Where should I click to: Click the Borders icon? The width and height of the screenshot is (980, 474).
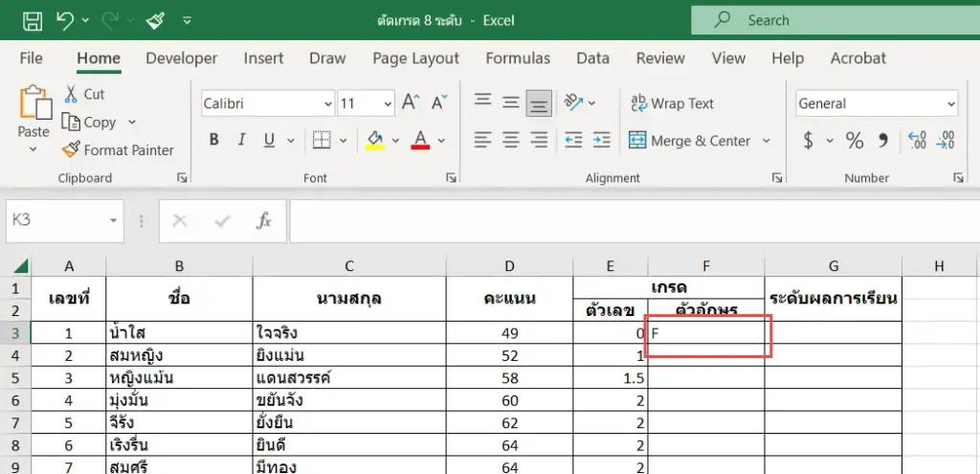pos(322,140)
